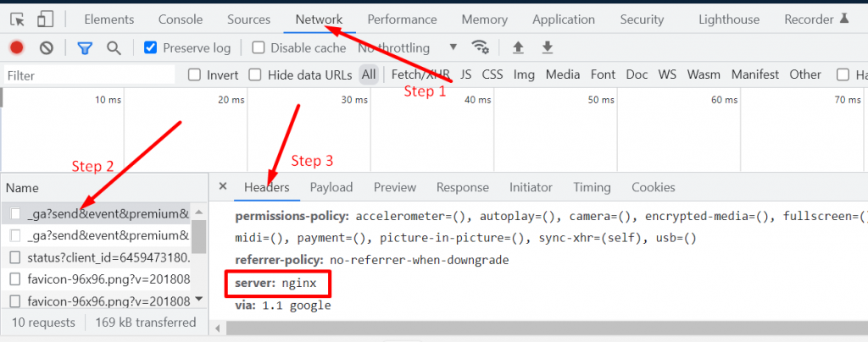
Task: Stop recording network log
Action: coord(17,48)
